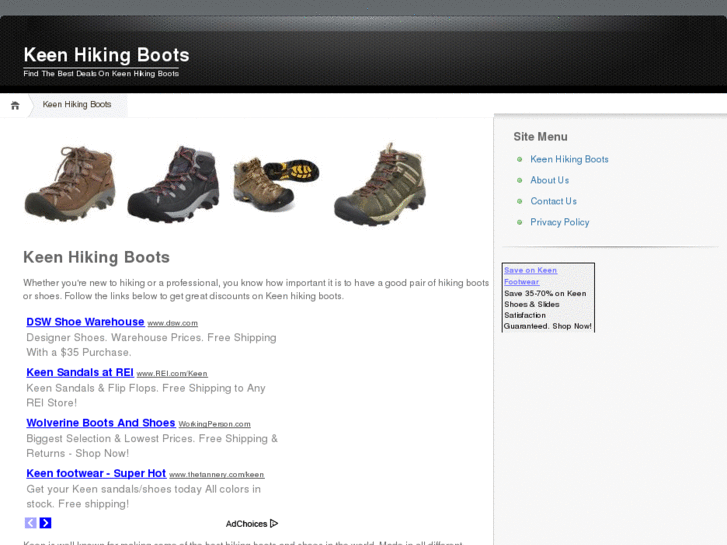727x545 pixels.
Task: Click the home icon in breadcrumb
Action: tap(15, 105)
